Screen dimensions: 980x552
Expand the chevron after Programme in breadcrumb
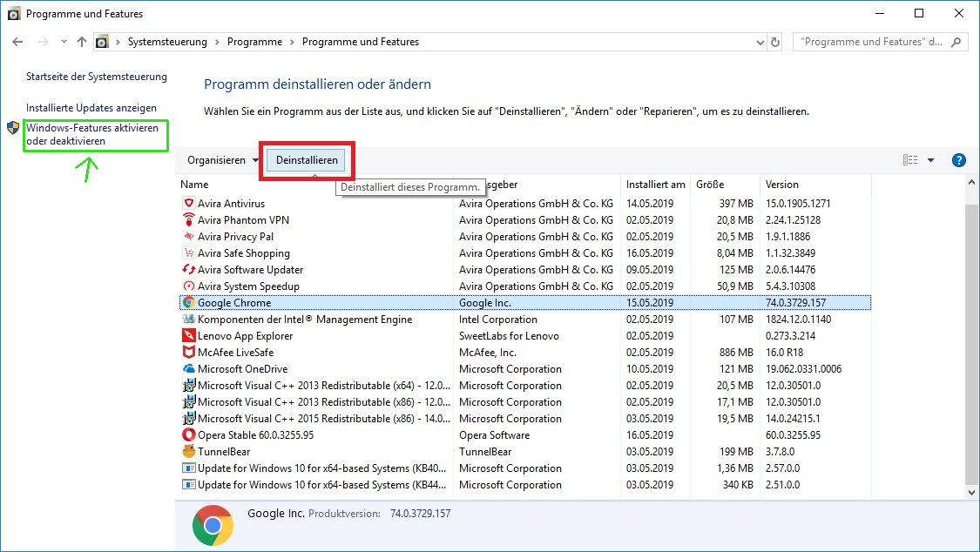(292, 42)
